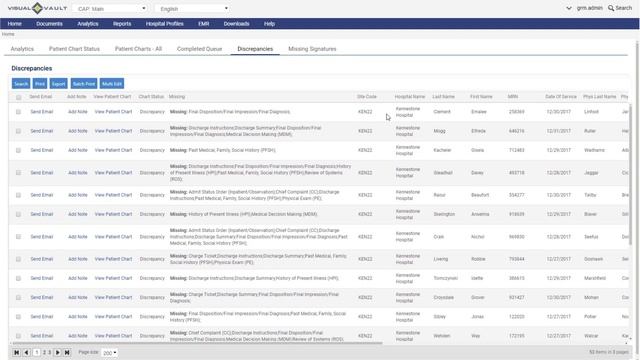Click first name Beaufort cell
Screen dimensions: 640x360
pyautogui.click(x=480, y=195)
